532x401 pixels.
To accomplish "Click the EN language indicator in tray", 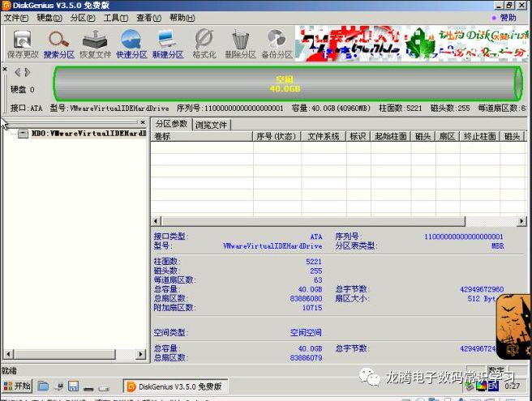I will [x=493, y=386].
